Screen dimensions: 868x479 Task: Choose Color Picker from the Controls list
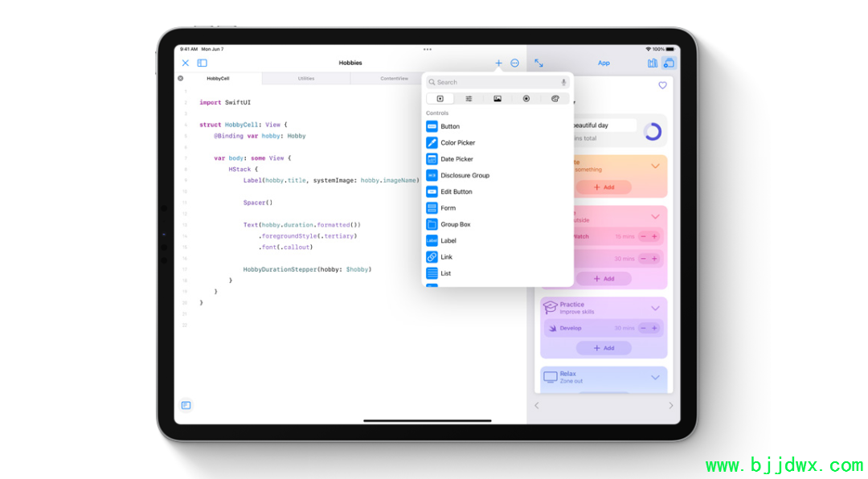coord(497,143)
